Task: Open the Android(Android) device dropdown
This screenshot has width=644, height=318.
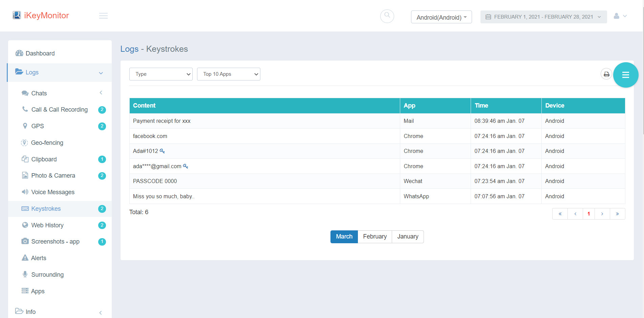Action: [441, 17]
